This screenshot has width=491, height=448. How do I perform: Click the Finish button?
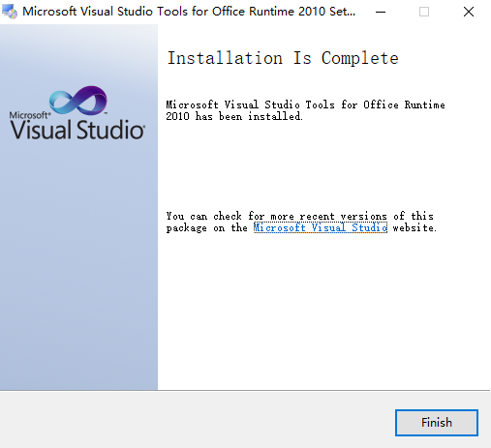[437, 423]
